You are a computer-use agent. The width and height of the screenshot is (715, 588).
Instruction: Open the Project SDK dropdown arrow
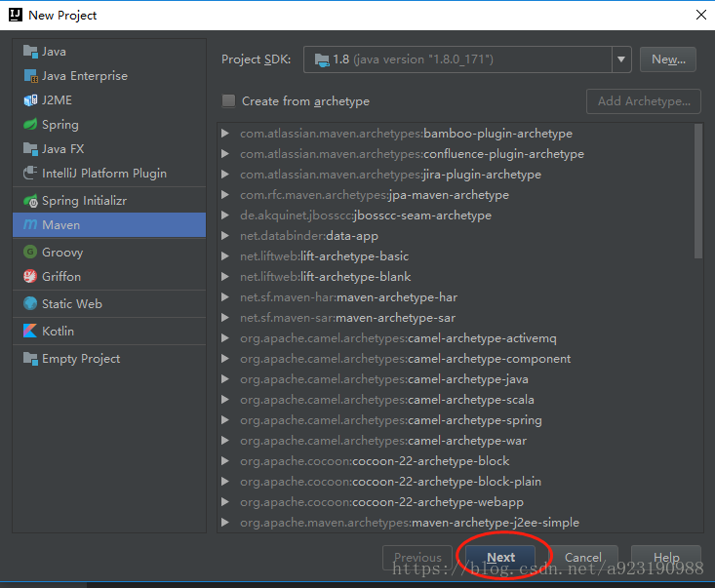(621, 59)
